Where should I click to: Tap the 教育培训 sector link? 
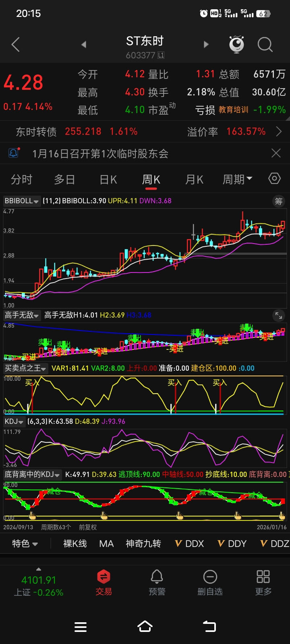pos(234,109)
